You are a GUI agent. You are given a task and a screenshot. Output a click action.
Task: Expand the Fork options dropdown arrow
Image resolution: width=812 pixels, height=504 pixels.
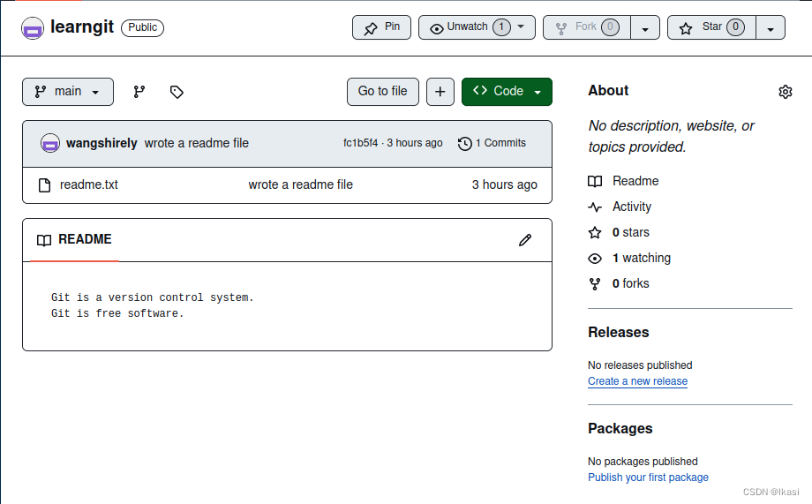pyautogui.click(x=645, y=27)
